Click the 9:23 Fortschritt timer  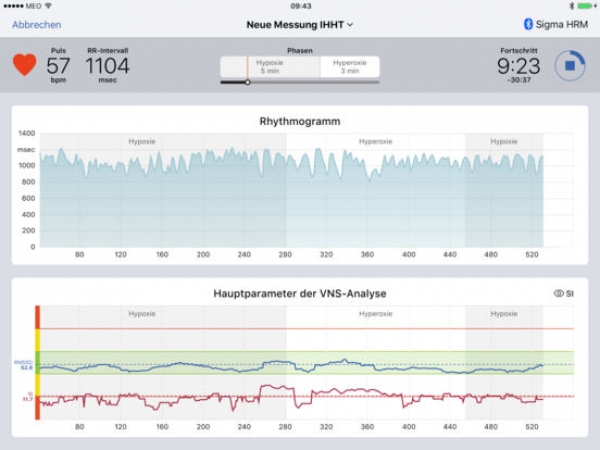pos(518,66)
